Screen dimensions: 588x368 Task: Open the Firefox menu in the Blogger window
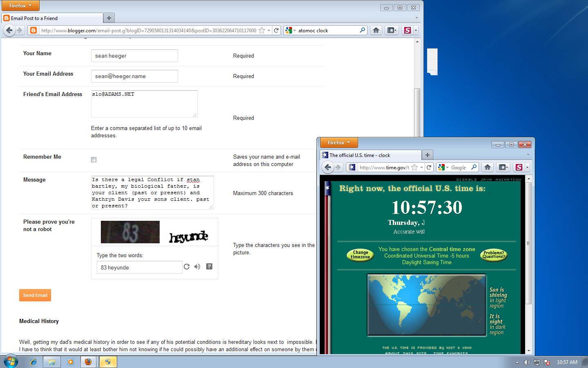pos(20,5)
